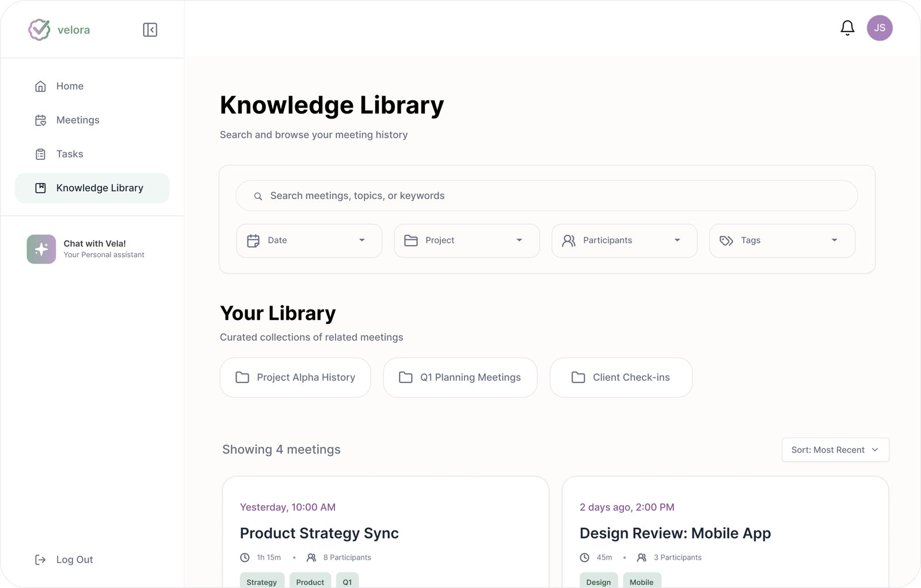Expand the Participants filter dropdown arrow
921x588 pixels.
[x=677, y=240]
